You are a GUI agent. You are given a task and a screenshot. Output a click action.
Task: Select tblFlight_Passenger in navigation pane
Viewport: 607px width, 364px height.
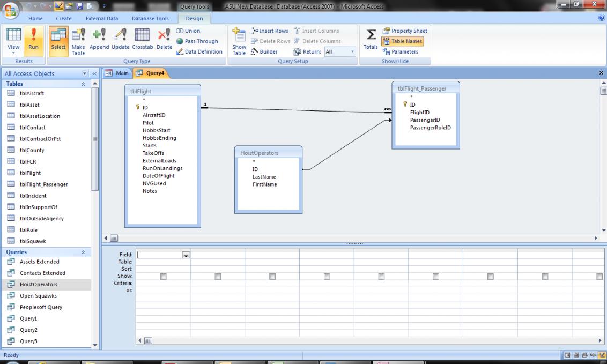[44, 184]
